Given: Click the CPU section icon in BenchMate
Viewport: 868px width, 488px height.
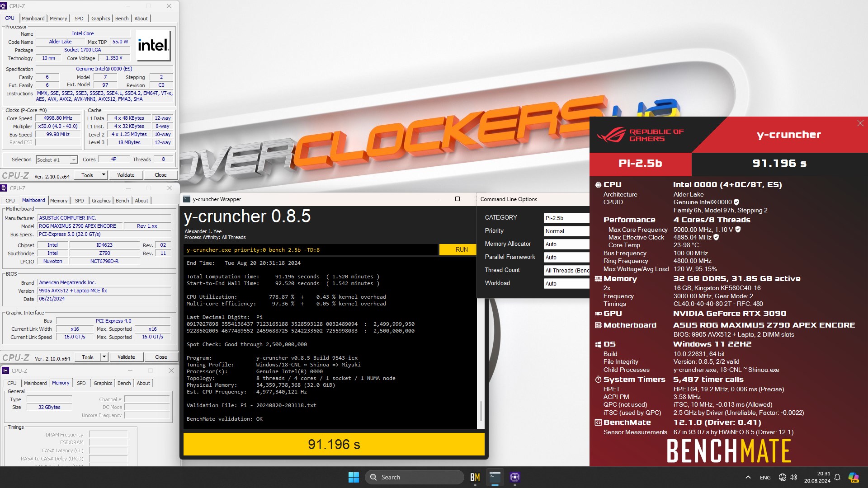Looking at the screenshot, I should point(598,184).
